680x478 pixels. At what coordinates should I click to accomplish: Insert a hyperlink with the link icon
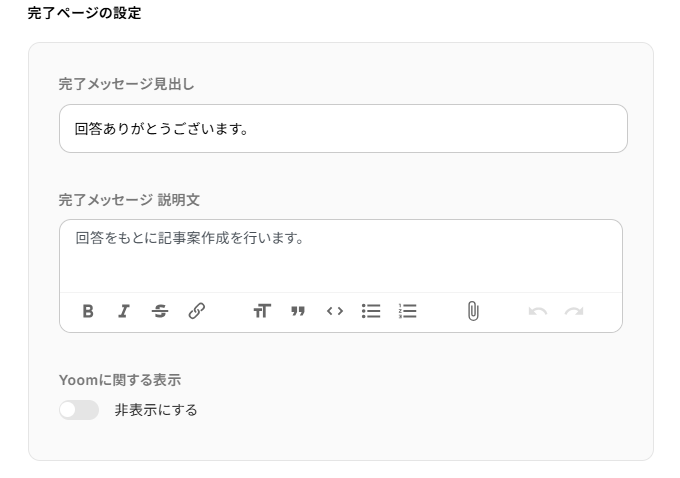click(x=197, y=311)
